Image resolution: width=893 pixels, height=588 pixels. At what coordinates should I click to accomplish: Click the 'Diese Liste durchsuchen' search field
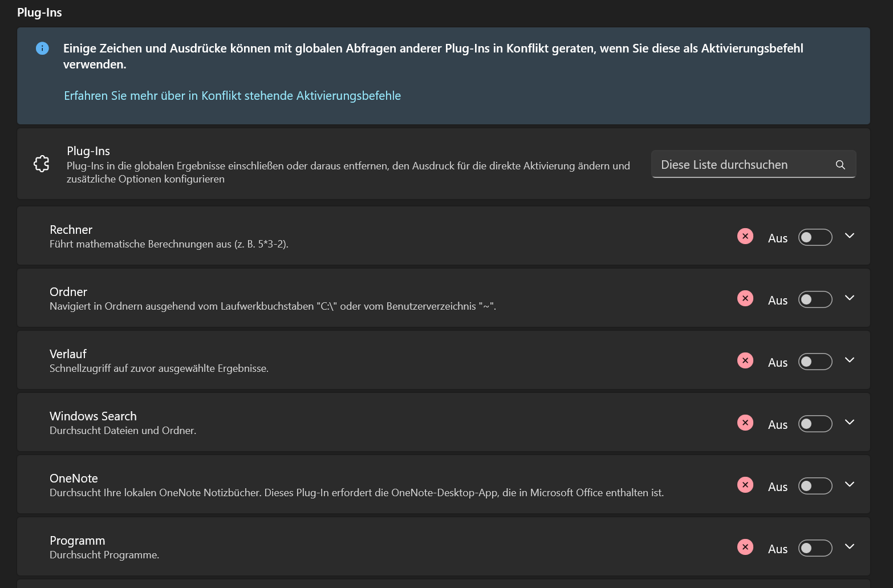point(741,164)
